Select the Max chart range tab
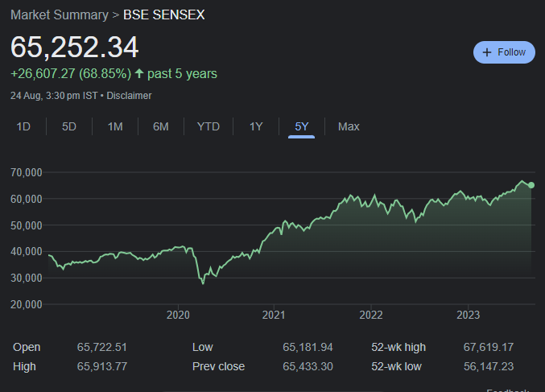The width and height of the screenshot is (545, 392). click(349, 126)
